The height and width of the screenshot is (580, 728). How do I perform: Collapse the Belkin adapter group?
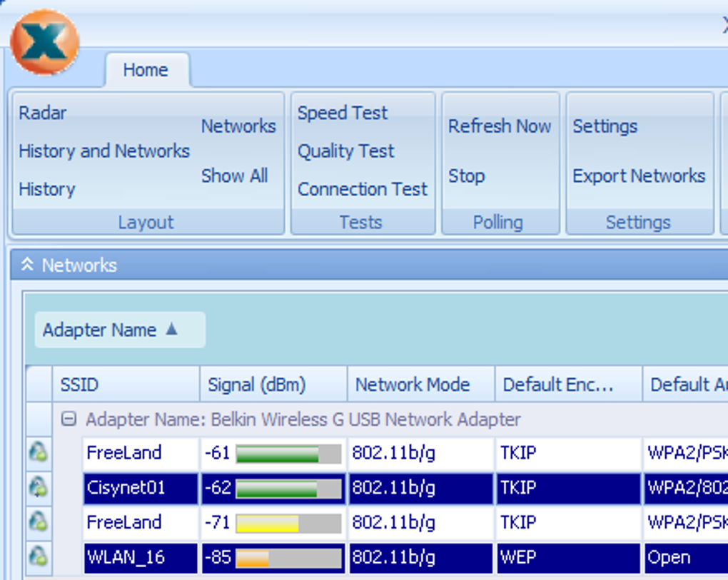[x=69, y=419]
